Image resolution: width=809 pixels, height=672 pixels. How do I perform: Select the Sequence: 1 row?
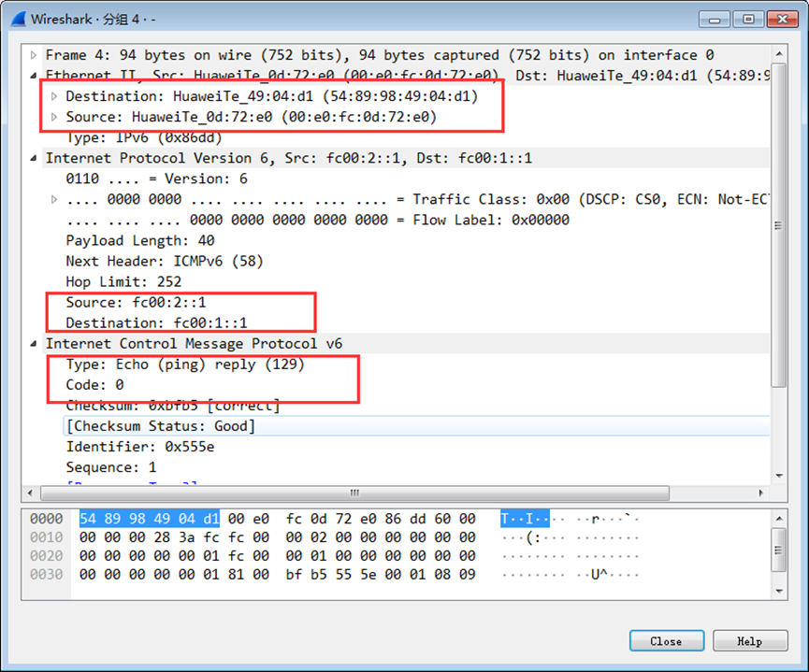(x=111, y=467)
